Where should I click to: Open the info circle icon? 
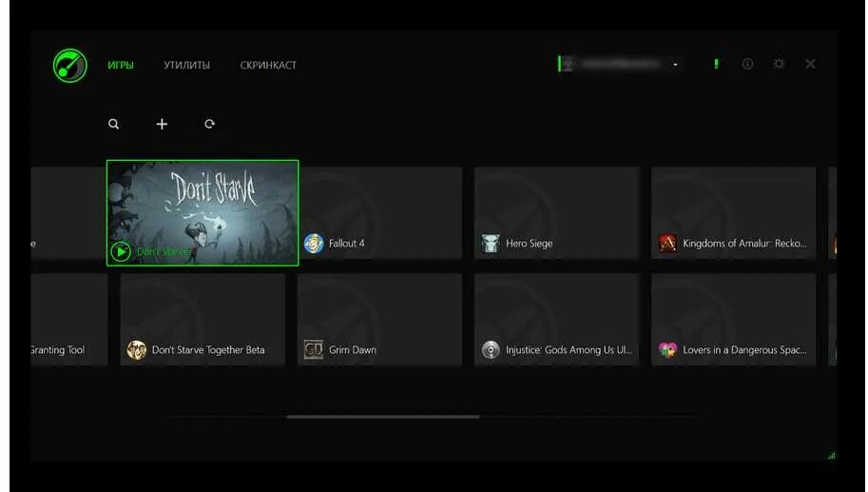(747, 64)
